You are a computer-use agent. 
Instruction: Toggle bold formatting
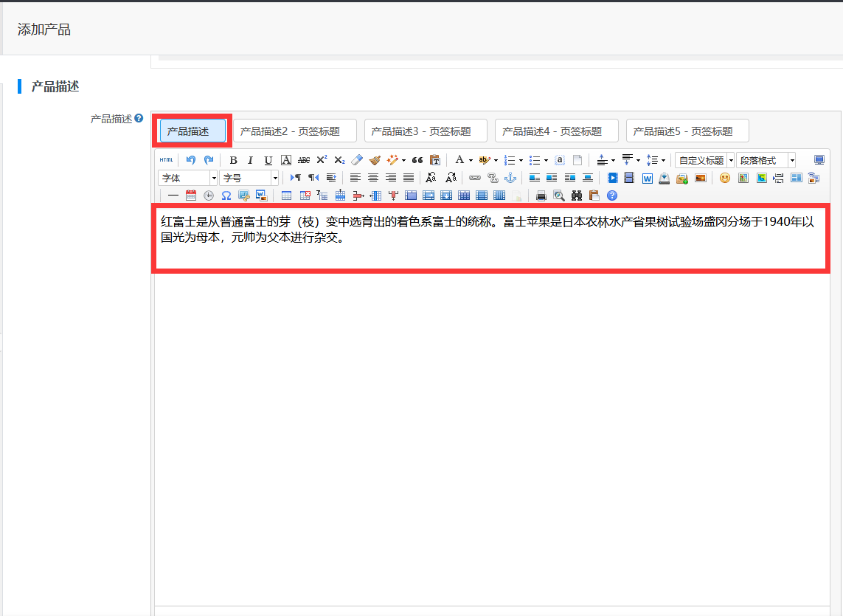pos(233,160)
